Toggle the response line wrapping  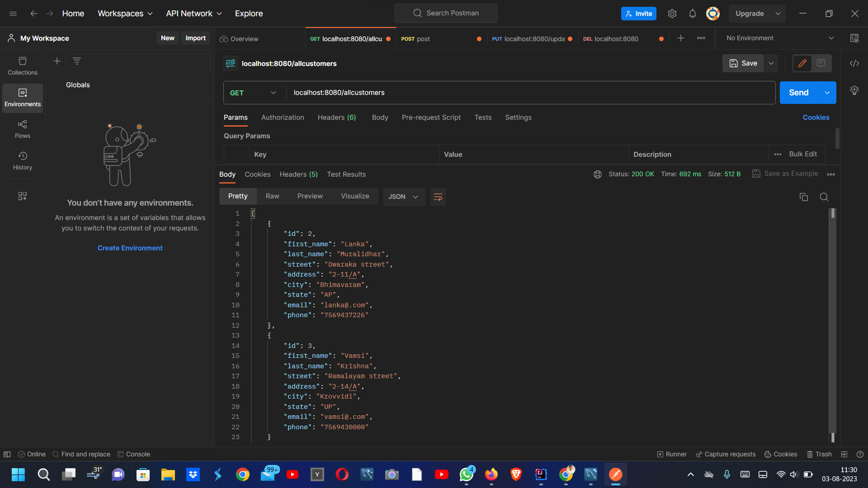438,197
